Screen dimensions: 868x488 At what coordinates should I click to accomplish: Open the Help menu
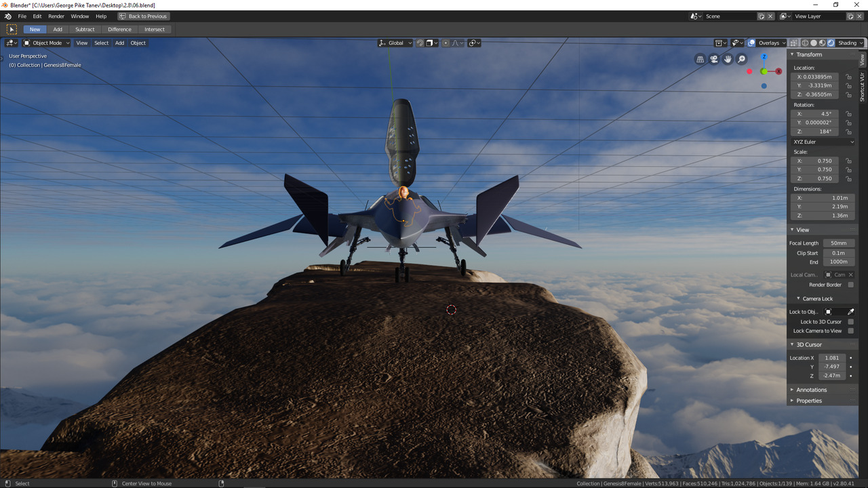tap(101, 16)
